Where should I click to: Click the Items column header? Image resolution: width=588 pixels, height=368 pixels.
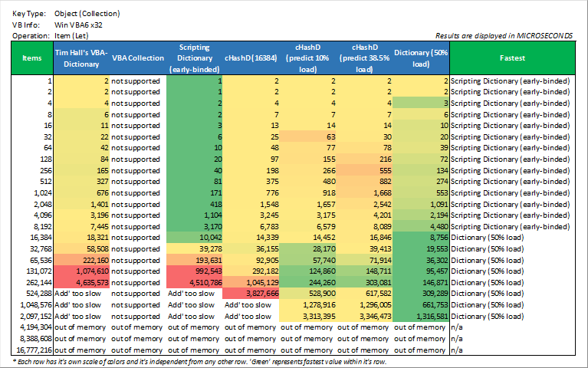[32, 58]
